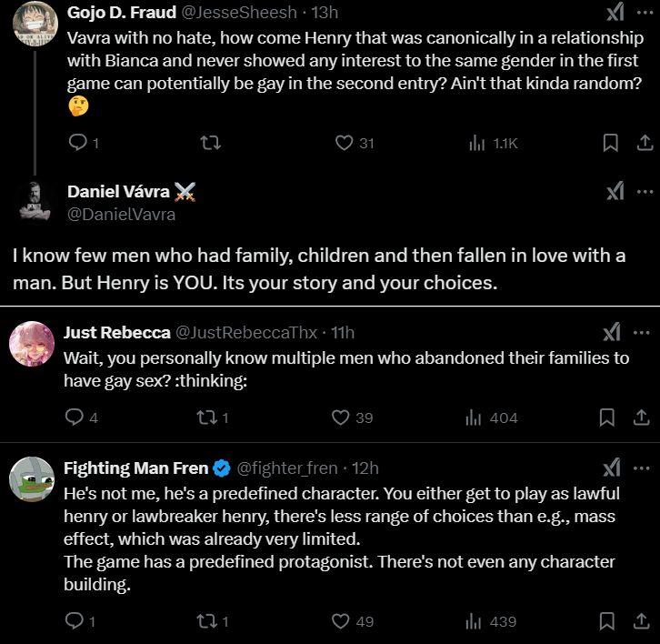Repost Just Rebecca's reply
The width and height of the screenshot is (660, 644).
(x=205, y=418)
